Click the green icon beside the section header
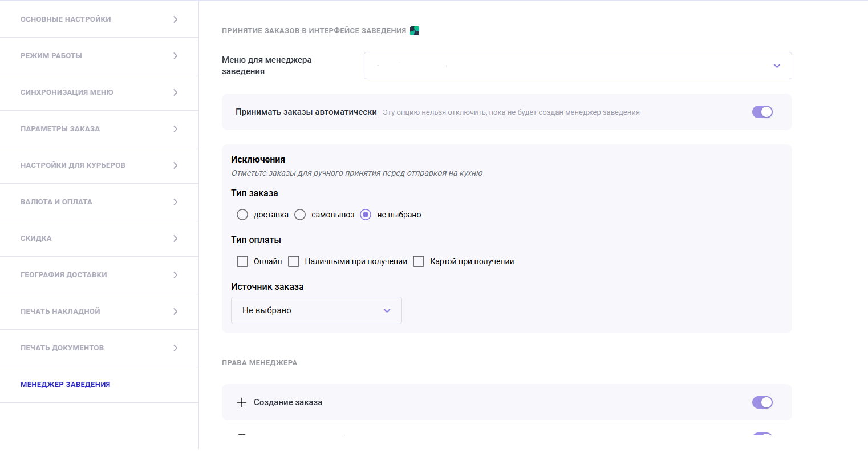868x465 pixels. tap(415, 31)
